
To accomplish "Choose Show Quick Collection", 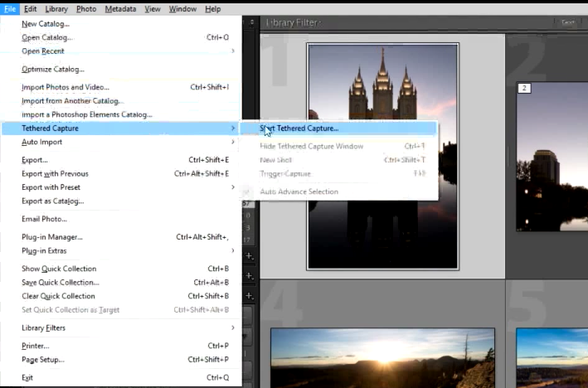I will pos(121,269).
